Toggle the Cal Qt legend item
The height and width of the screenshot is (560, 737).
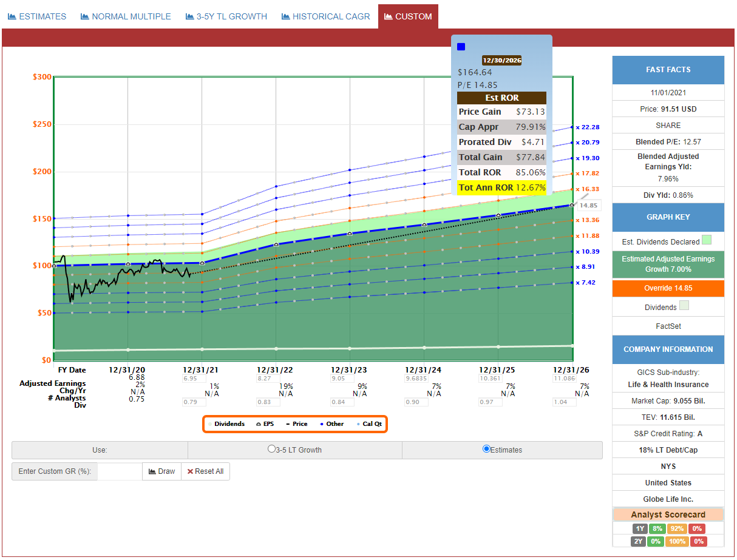coord(369,424)
